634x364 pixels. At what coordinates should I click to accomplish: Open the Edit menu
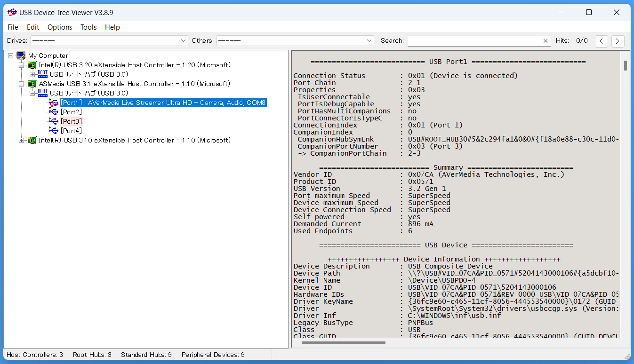coord(33,27)
